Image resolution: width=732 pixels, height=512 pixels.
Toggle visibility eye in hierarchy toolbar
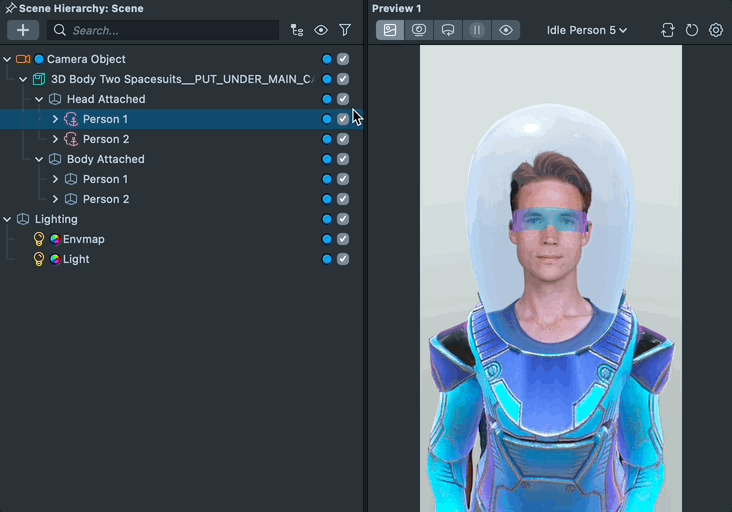pos(321,30)
